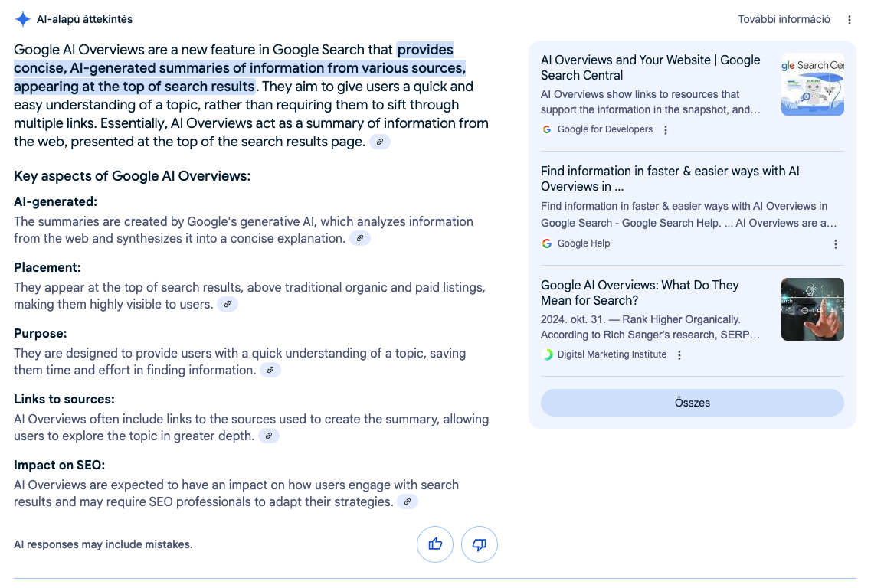The image size is (871, 588).
Task: Click the AI-alapú áttekintés sparkle icon
Action: tap(23, 19)
